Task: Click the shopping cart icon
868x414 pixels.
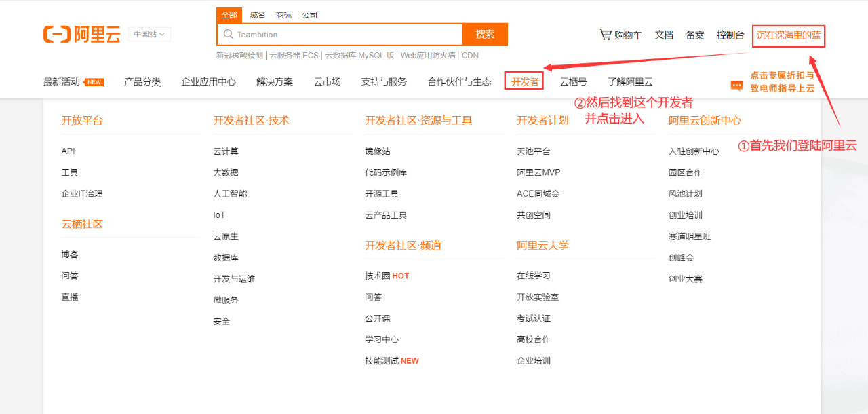Action: [606, 34]
